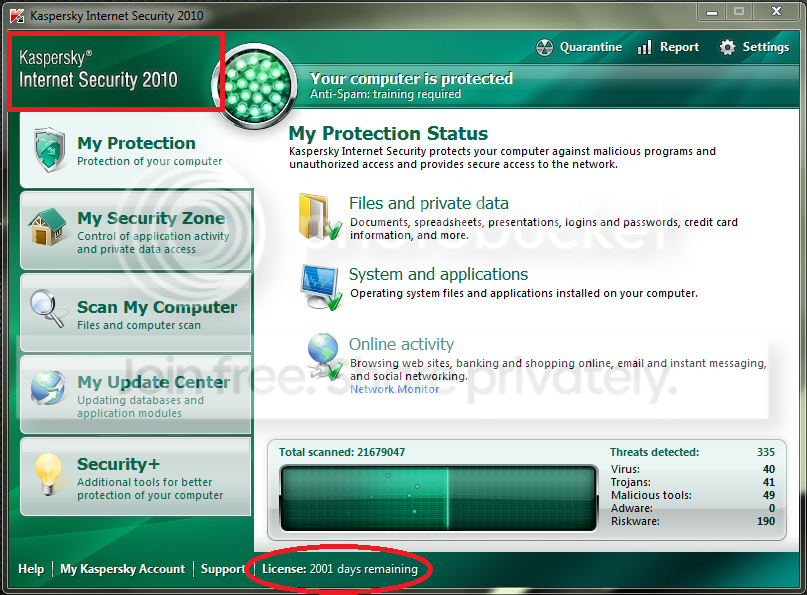
Task: Click the Settings gear icon
Action: tap(727, 47)
